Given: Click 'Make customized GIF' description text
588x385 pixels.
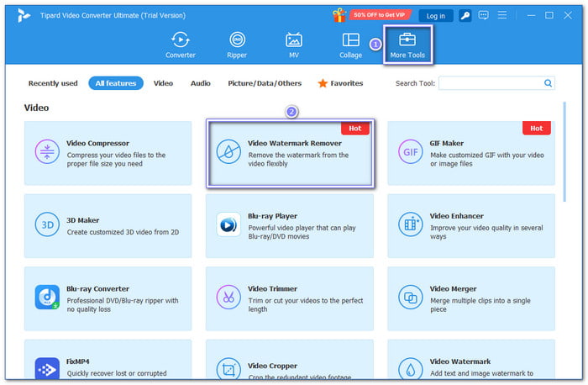Looking at the screenshot, I should tap(486, 160).
